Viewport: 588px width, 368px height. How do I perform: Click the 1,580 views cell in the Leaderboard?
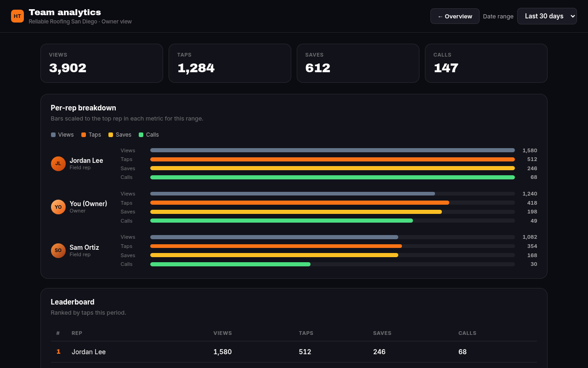[x=222, y=352]
